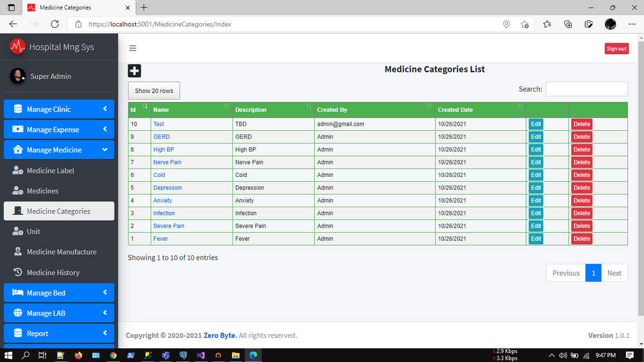Switch to the Medicine Categories browser tab
The image size is (644, 362).
tap(75, 8)
